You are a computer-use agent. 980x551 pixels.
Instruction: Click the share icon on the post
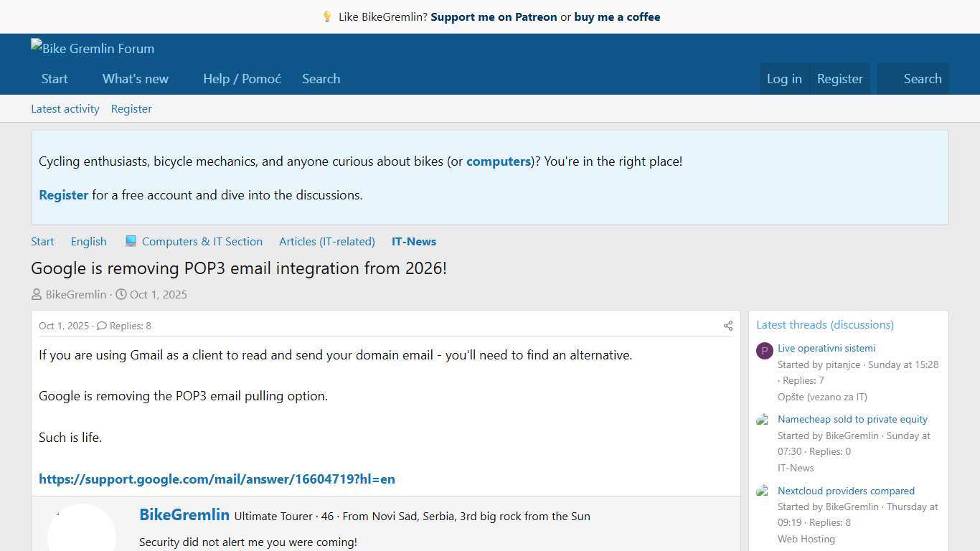[x=727, y=325]
